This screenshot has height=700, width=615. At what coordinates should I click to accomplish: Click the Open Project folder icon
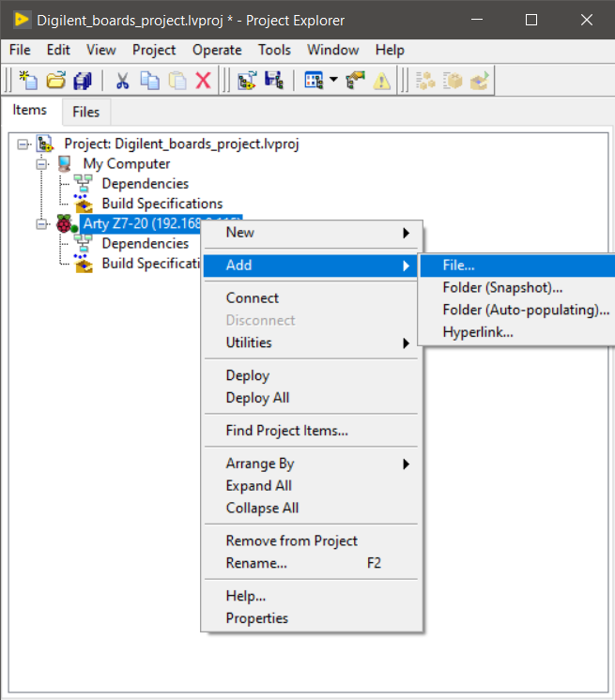(55, 81)
